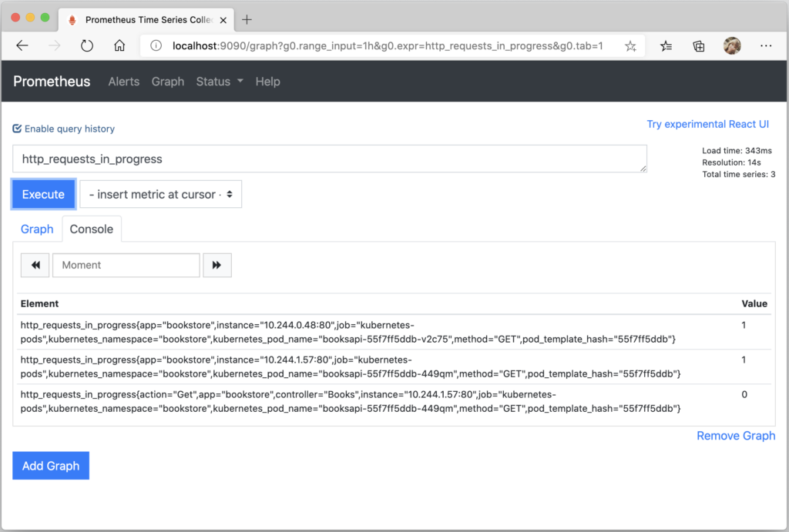Viewport: 789px width, 532px height.
Task: Click the Value column header
Action: [754, 303]
